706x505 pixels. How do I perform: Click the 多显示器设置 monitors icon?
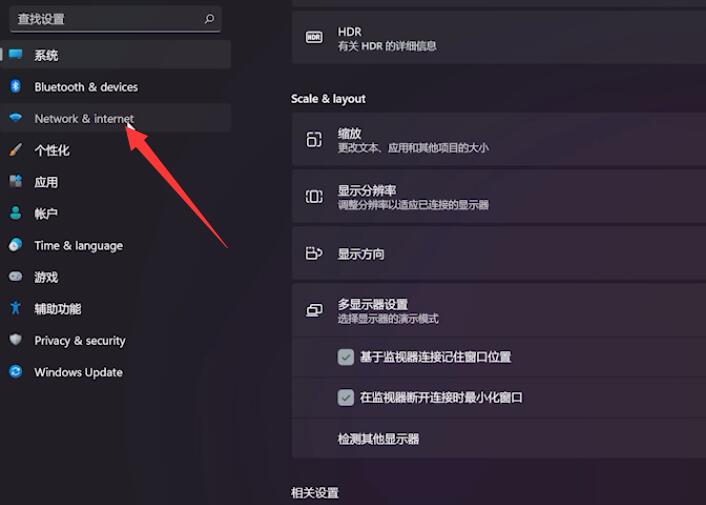tap(314, 311)
